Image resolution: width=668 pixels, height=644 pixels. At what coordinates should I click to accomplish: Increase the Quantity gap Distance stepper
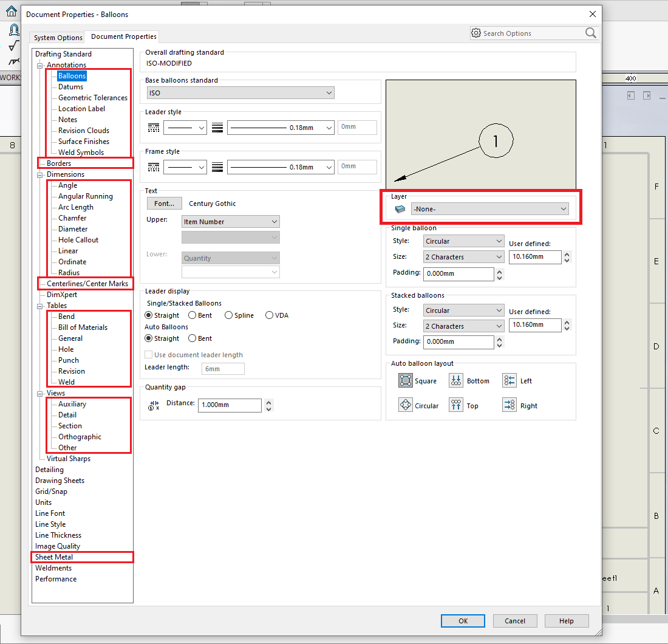[270, 402]
